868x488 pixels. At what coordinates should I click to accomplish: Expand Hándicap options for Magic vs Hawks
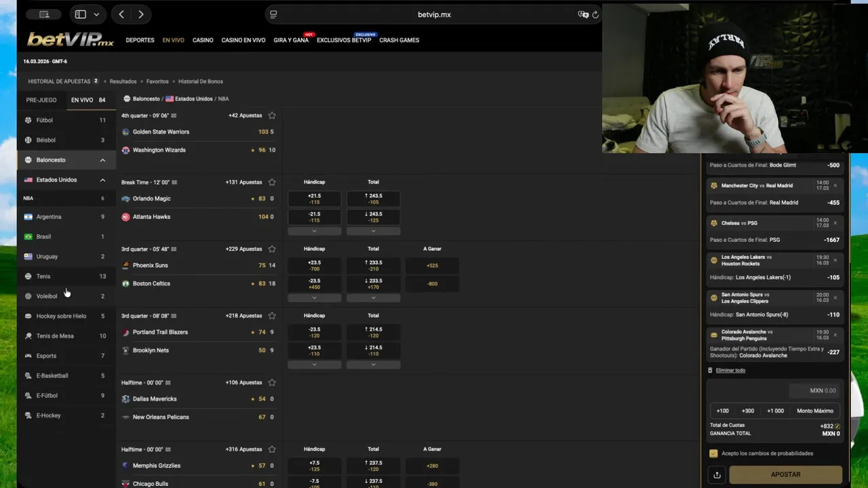(314, 231)
